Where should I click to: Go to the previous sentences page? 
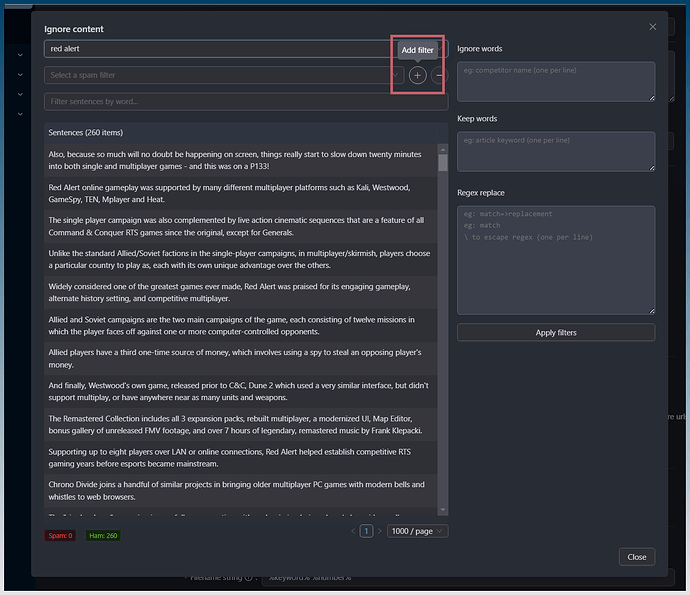(x=353, y=531)
